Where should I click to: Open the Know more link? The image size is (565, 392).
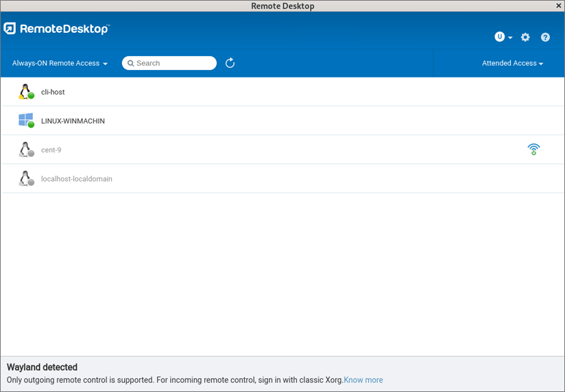363,380
